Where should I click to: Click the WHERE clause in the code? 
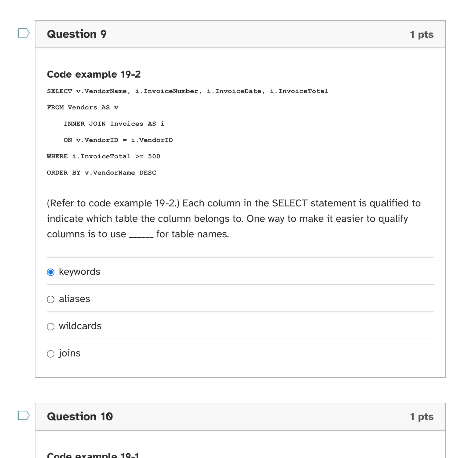click(103, 156)
